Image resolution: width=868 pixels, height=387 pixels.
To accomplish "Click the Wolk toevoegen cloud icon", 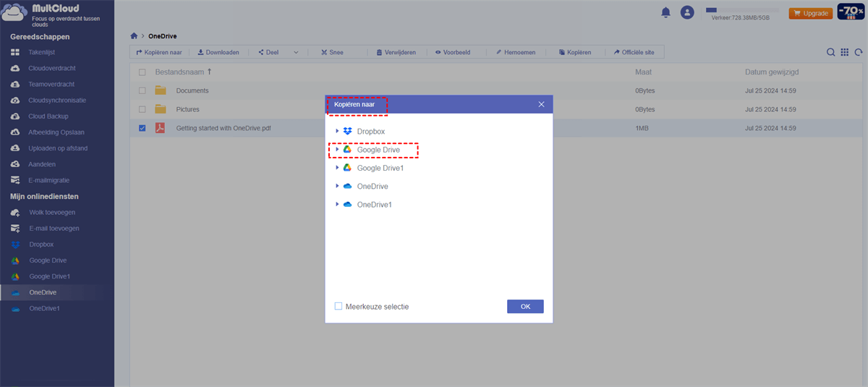I will point(15,213).
